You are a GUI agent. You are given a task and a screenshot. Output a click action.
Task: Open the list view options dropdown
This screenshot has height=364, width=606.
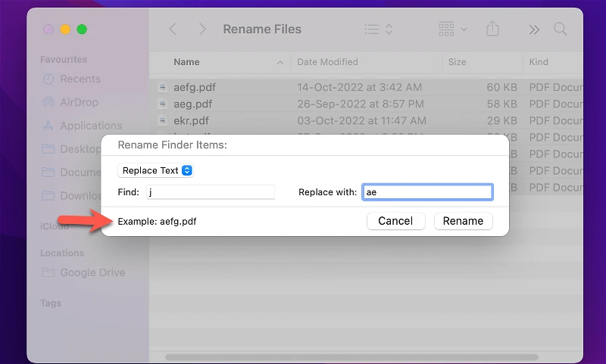point(379,30)
